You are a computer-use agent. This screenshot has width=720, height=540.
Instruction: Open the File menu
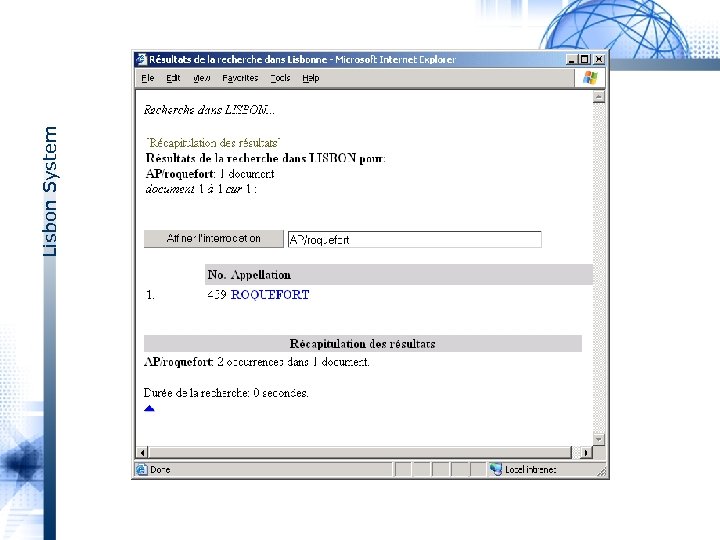[147, 78]
